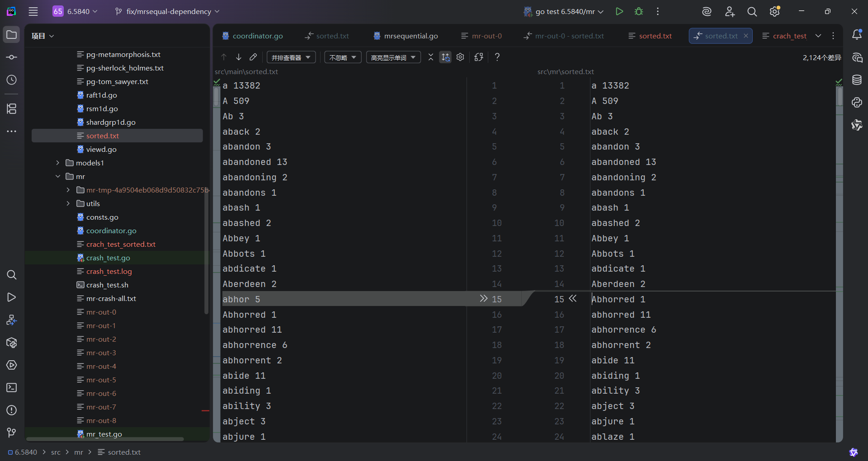Toggle synchronized scrolling in diff viewer
This screenshot has width=868, height=461.
445,57
